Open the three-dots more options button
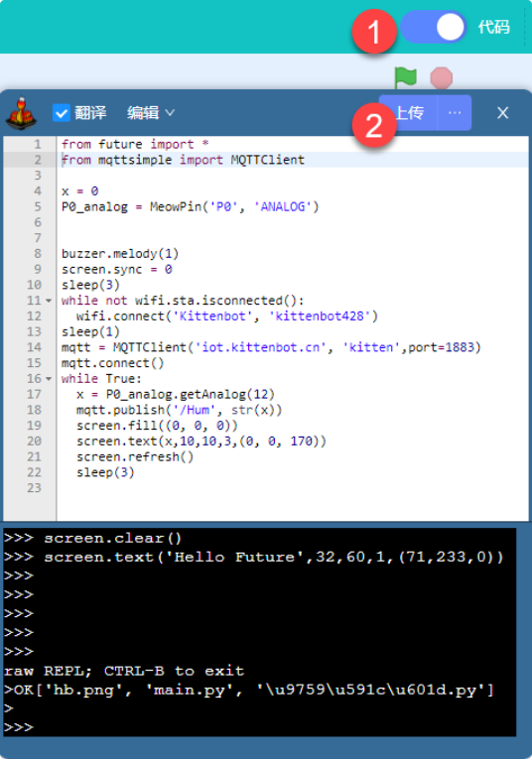 click(x=455, y=113)
